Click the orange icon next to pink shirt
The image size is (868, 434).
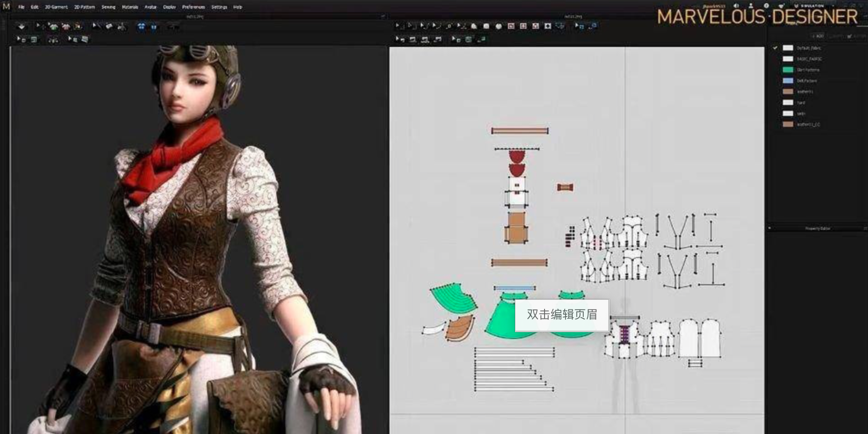[78, 27]
